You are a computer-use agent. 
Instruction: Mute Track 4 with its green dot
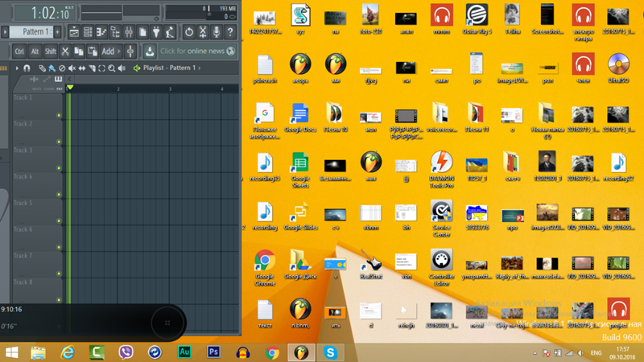(59, 195)
